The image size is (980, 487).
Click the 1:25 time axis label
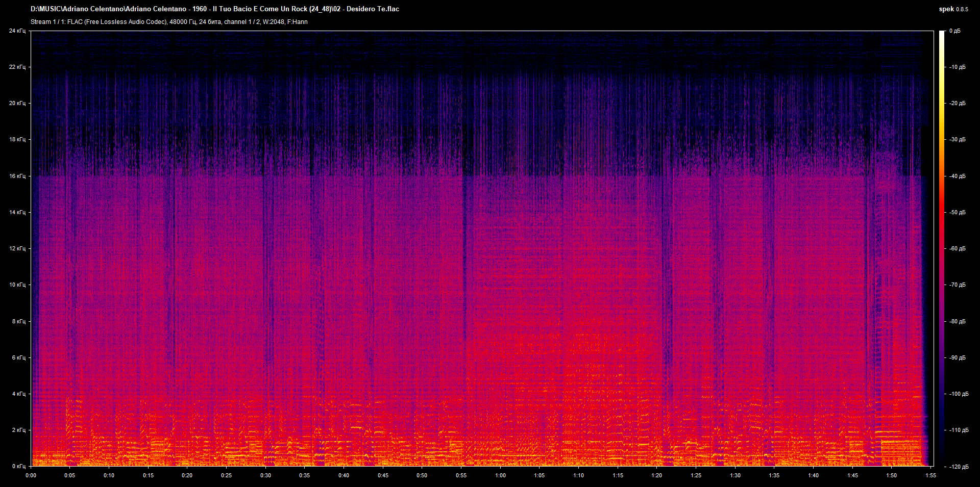tap(696, 475)
